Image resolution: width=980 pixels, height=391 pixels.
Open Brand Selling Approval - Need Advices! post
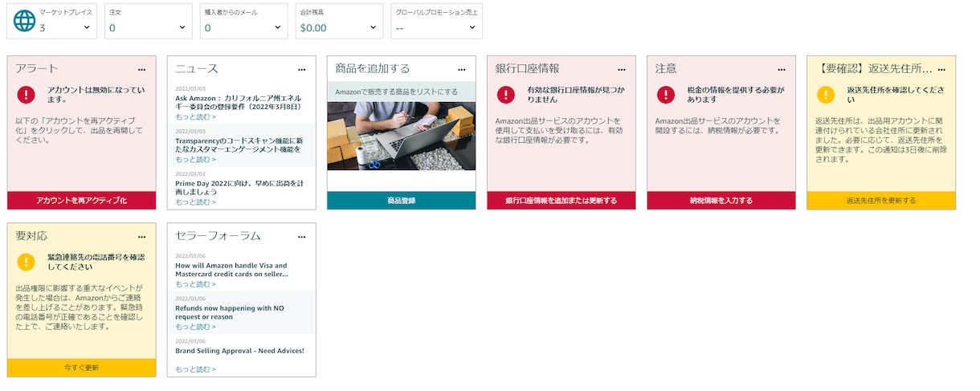point(239,351)
